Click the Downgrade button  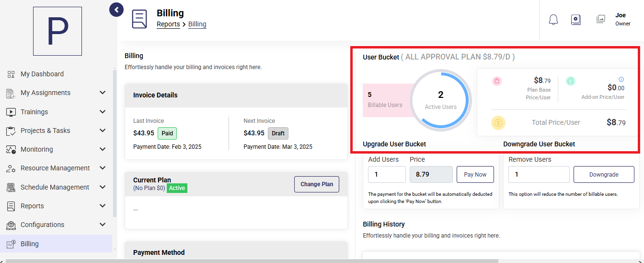click(x=604, y=175)
